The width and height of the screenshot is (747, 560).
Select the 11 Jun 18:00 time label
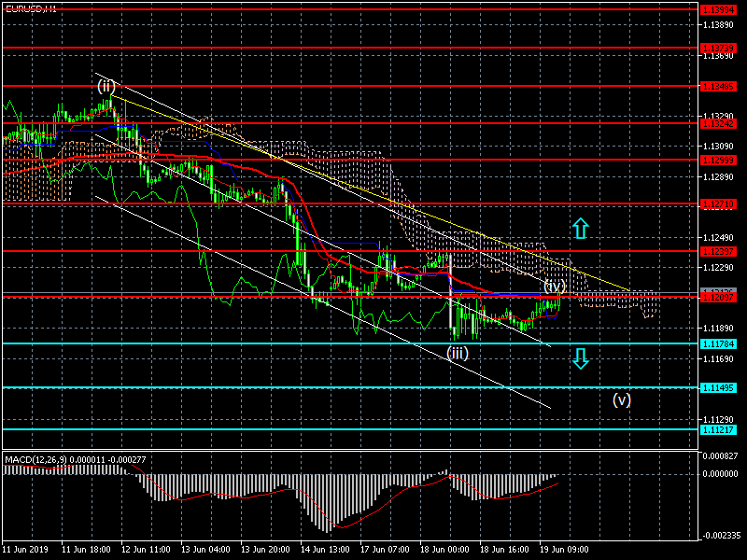click(86, 550)
